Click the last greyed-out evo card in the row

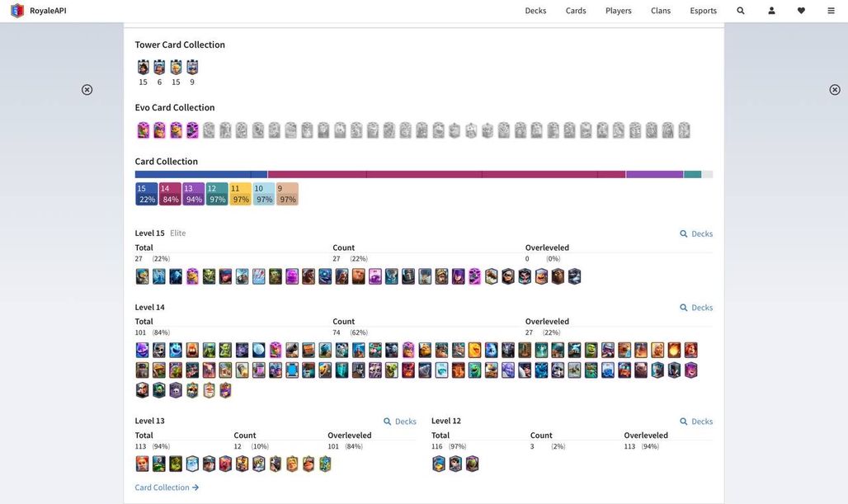tap(684, 130)
